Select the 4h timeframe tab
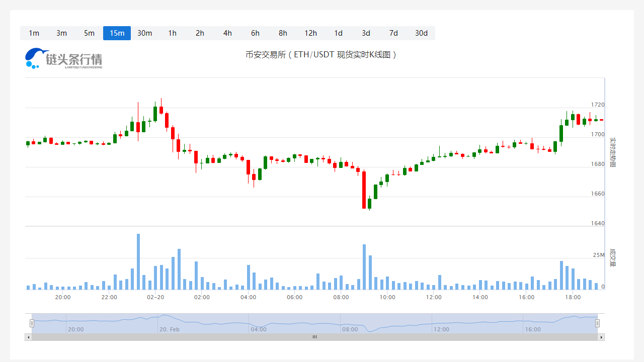Viewport: 644px width, 362px height. (x=227, y=33)
